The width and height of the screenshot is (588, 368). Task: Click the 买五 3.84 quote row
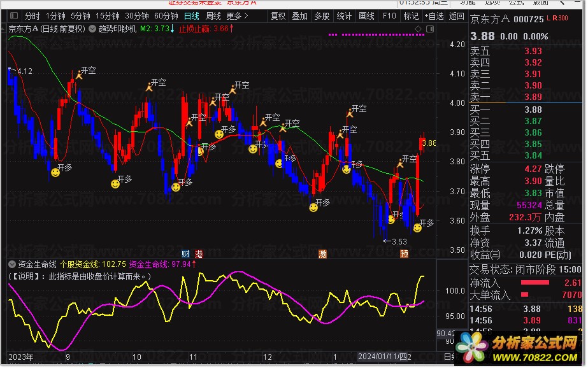(x=526, y=155)
